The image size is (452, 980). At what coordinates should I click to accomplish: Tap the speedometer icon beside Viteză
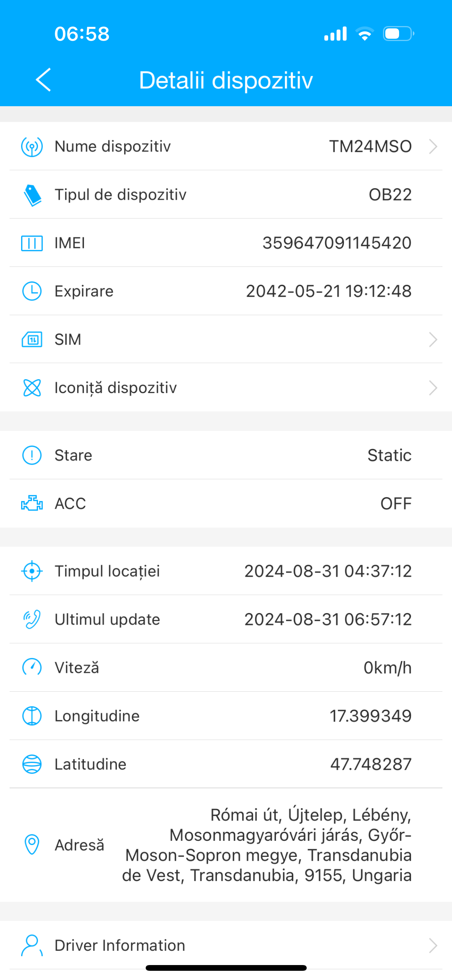[32, 668]
